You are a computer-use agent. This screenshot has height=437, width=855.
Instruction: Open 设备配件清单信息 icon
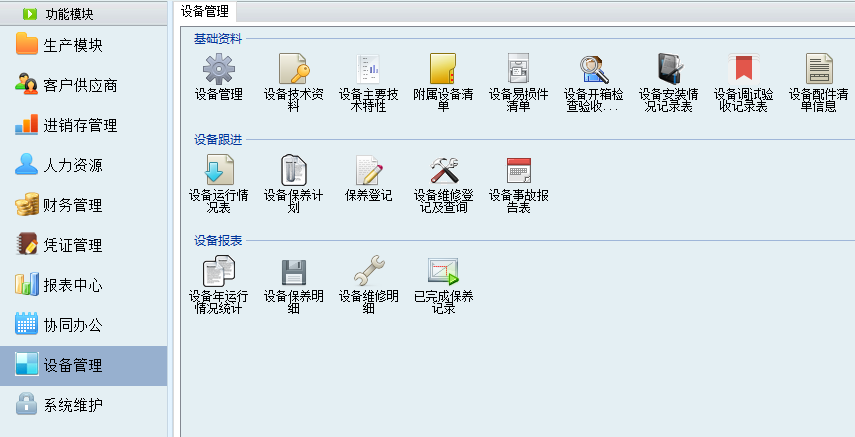click(819, 69)
